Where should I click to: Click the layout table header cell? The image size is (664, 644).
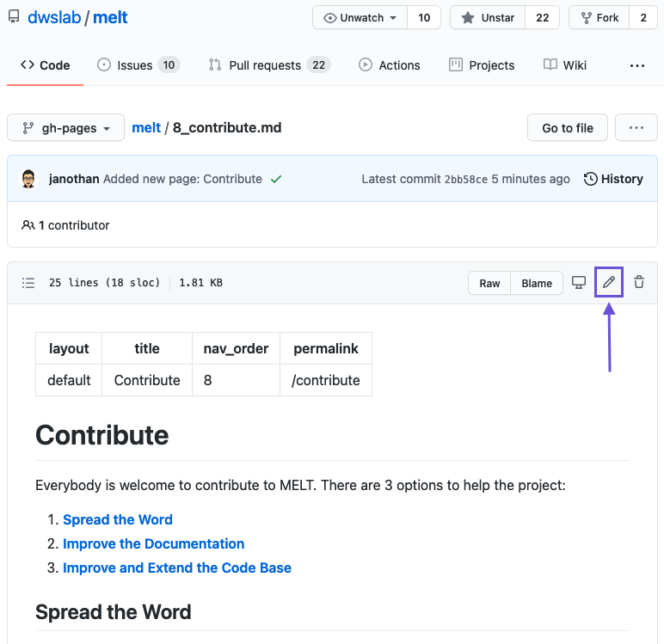[69, 348]
